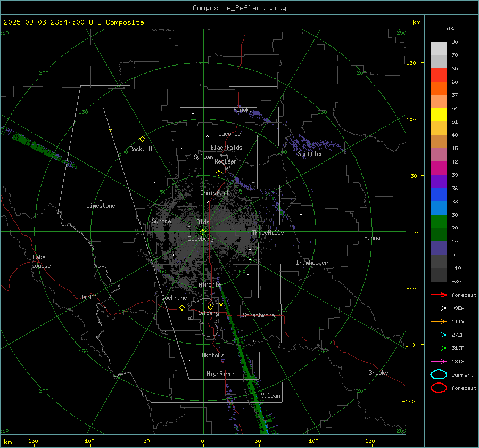Click the cyan 'current' ellipse in the legend
479x448 pixels.
439,374
